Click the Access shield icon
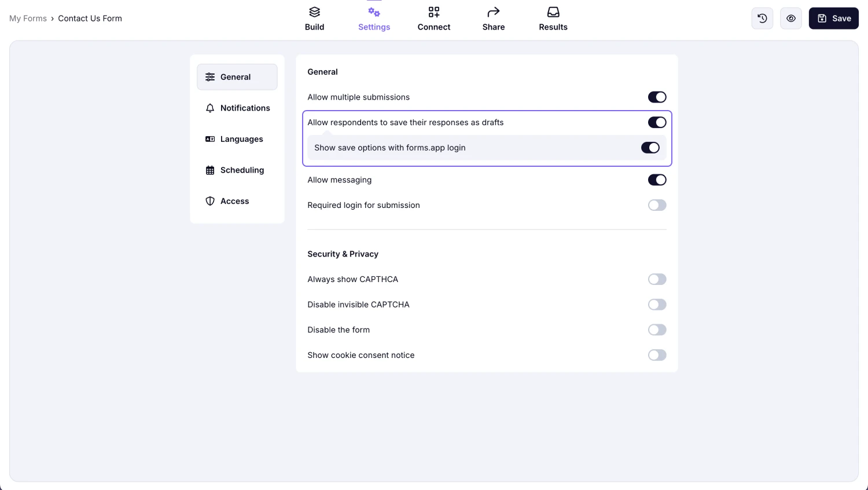This screenshot has width=868, height=490. click(x=209, y=201)
